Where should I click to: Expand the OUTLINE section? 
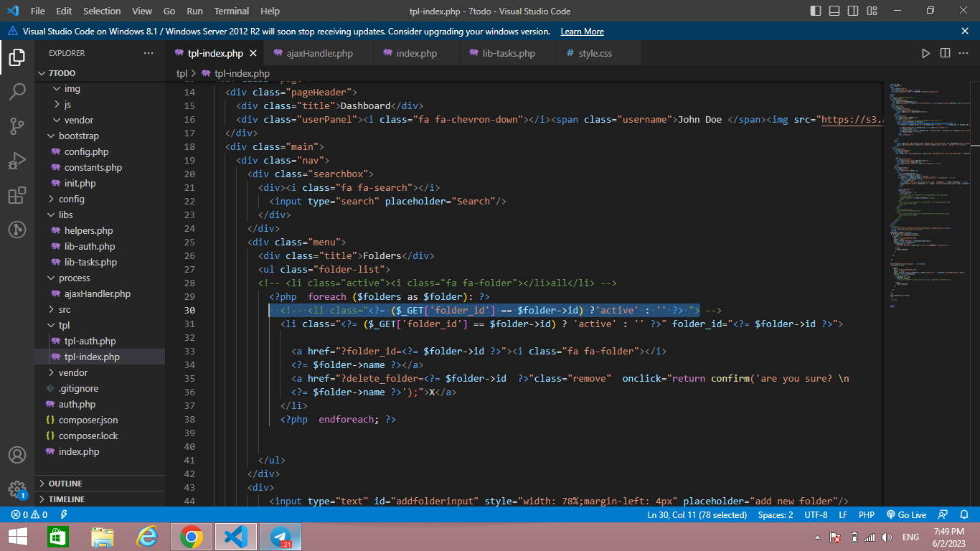coord(100,484)
